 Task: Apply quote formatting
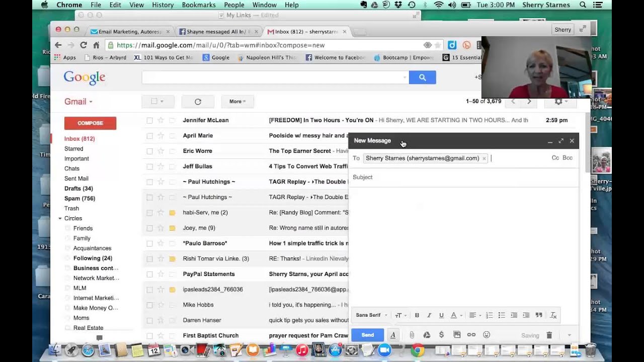[539, 315]
